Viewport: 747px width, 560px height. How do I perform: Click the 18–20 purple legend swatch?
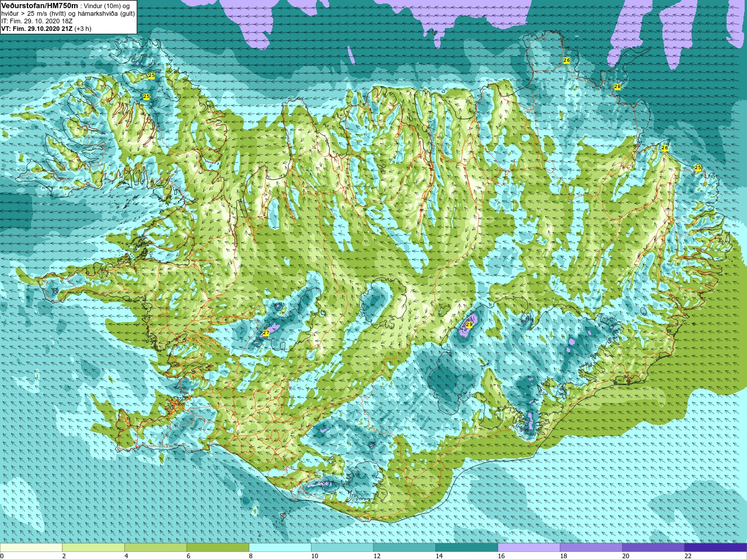click(591, 547)
